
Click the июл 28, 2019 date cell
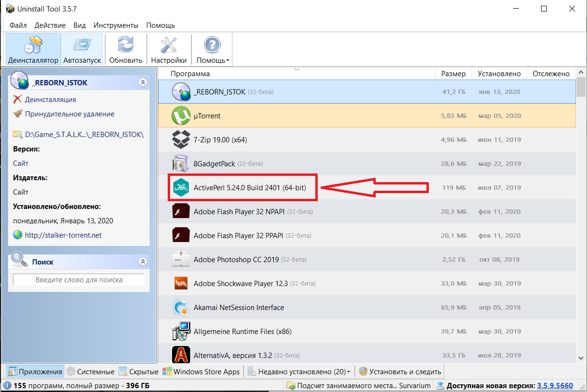pyautogui.click(x=500, y=355)
